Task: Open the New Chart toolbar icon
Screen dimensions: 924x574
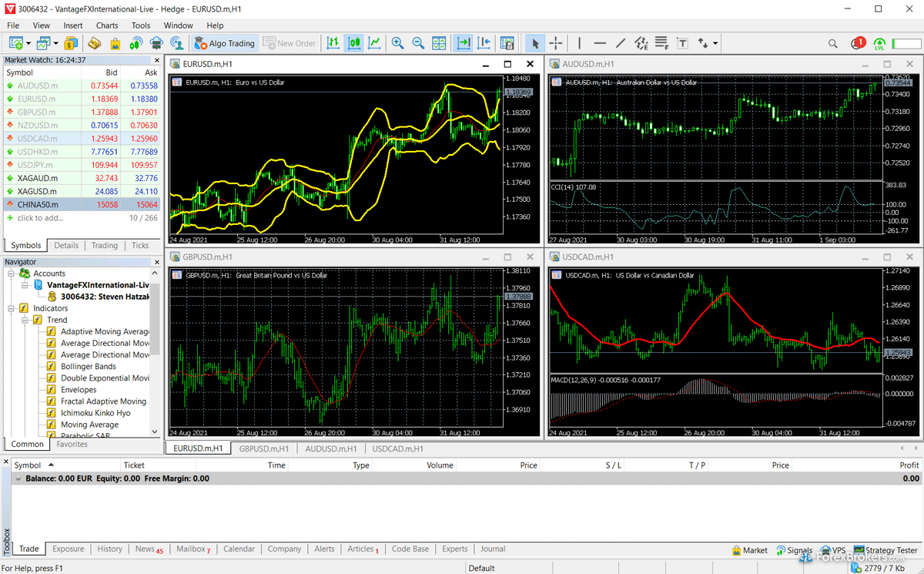Action: click(15, 43)
